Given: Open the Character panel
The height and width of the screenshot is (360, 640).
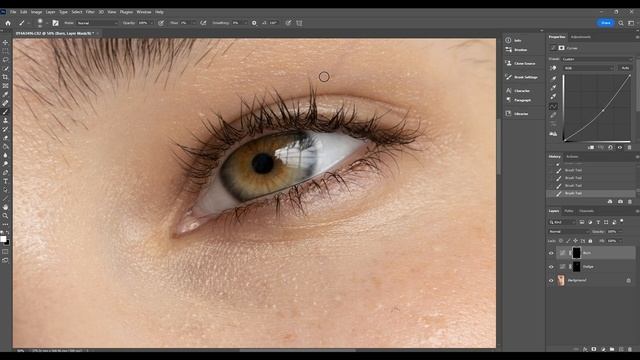Looking at the screenshot, I should click(x=518, y=91).
